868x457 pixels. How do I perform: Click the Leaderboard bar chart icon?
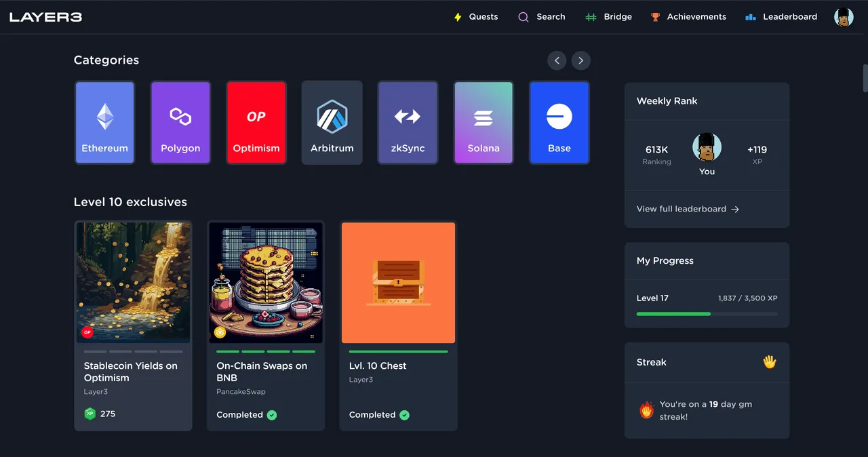[x=750, y=17]
